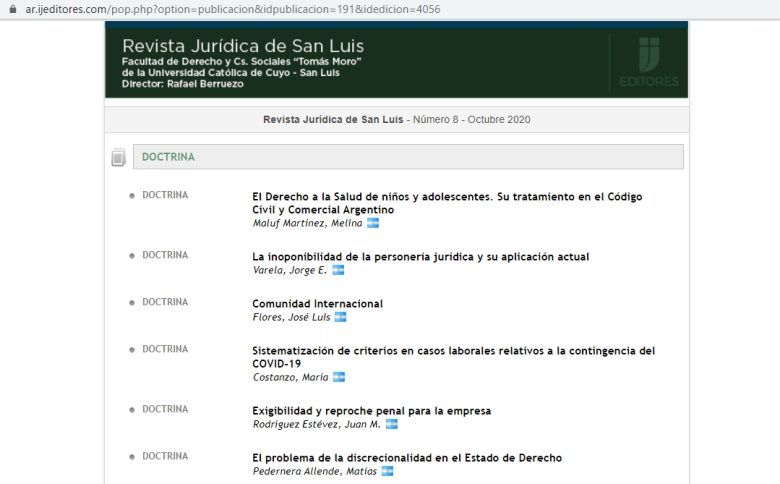Open article Exigibilidad y reproche penal para la empresa
The width and height of the screenshot is (780, 484).
(371, 411)
